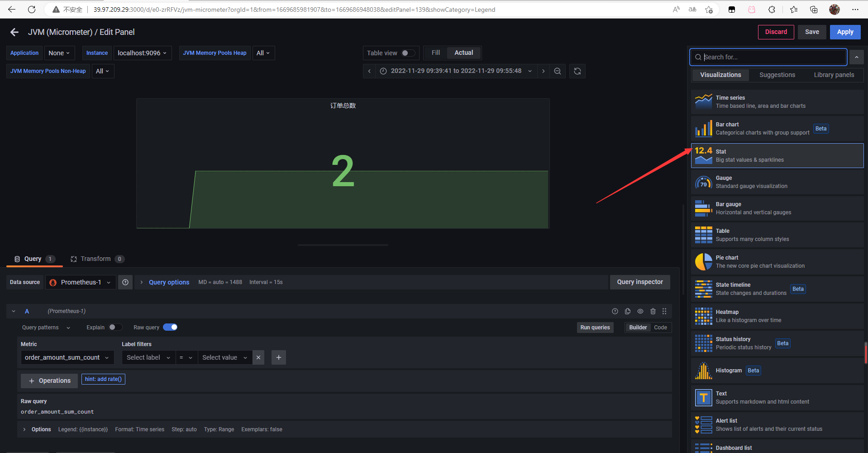The width and height of the screenshot is (868, 453).
Task: Open the browser profile avatar
Action: 835,9
